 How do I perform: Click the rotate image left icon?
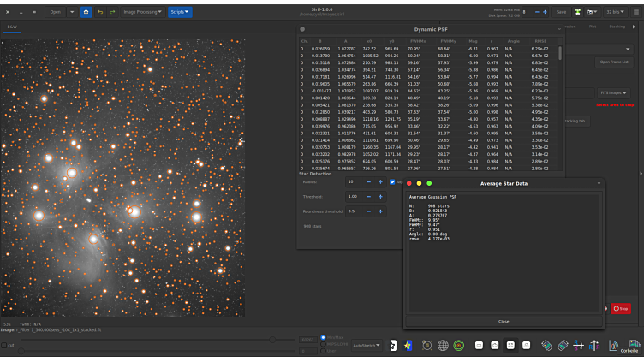tap(546, 346)
